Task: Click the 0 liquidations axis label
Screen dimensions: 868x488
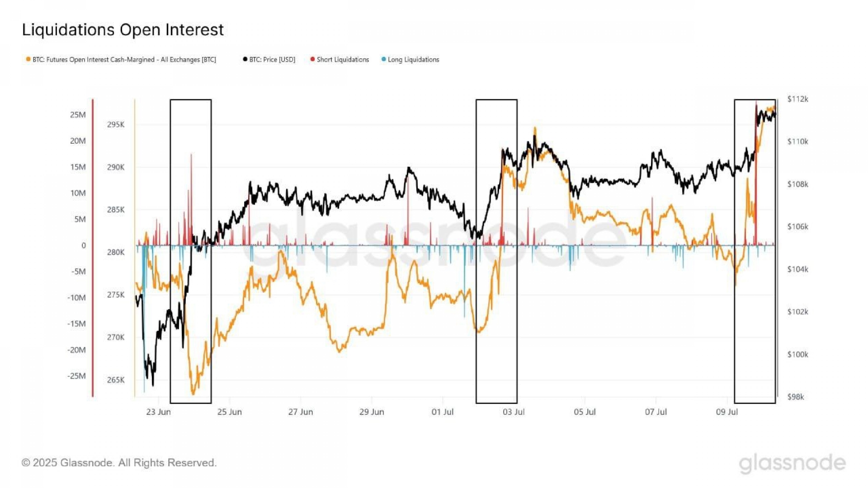Action: coord(84,245)
